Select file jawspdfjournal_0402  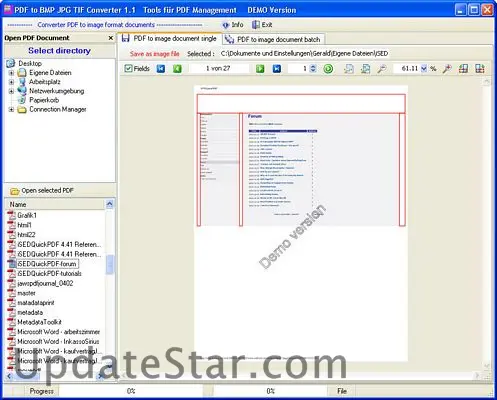45,283
